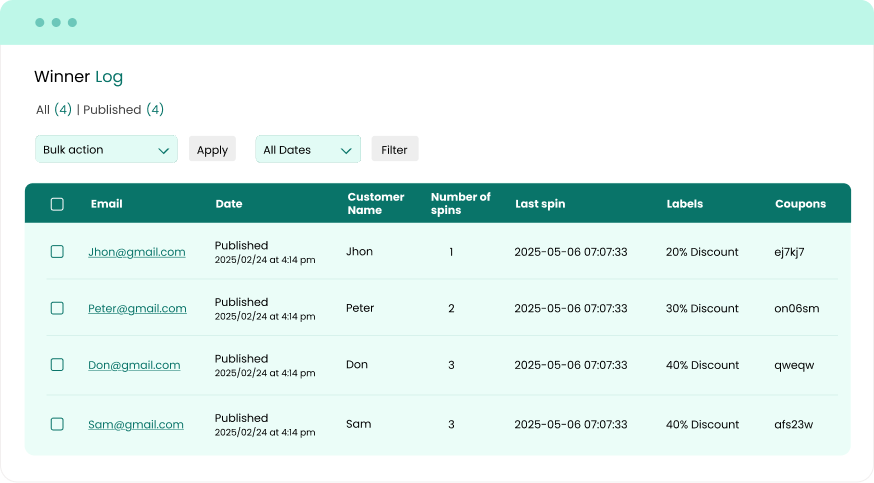Screen dimensions: 874x483
Task: Sort by the Date column header
Action: click(228, 204)
